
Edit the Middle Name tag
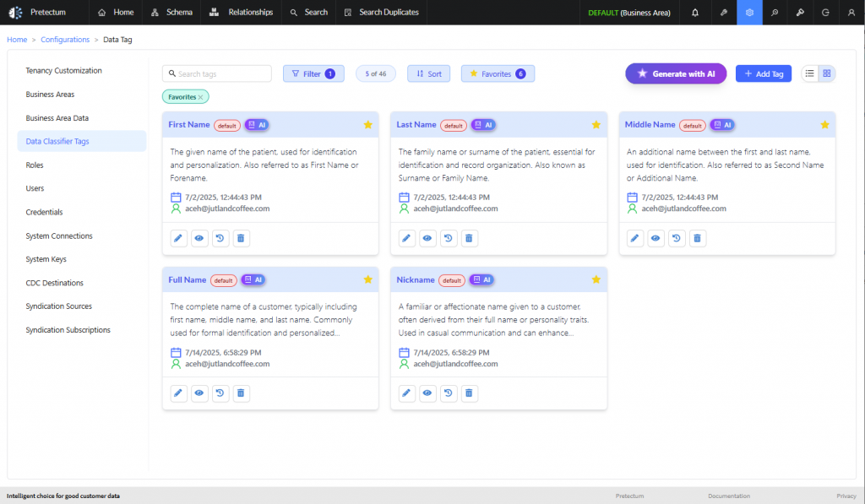pyautogui.click(x=635, y=238)
